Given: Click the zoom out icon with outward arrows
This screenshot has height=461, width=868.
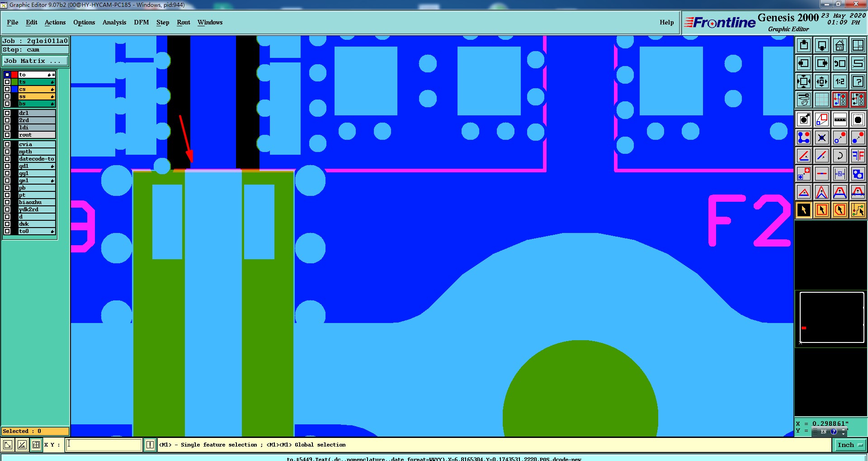Looking at the screenshot, I should click(x=822, y=81).
